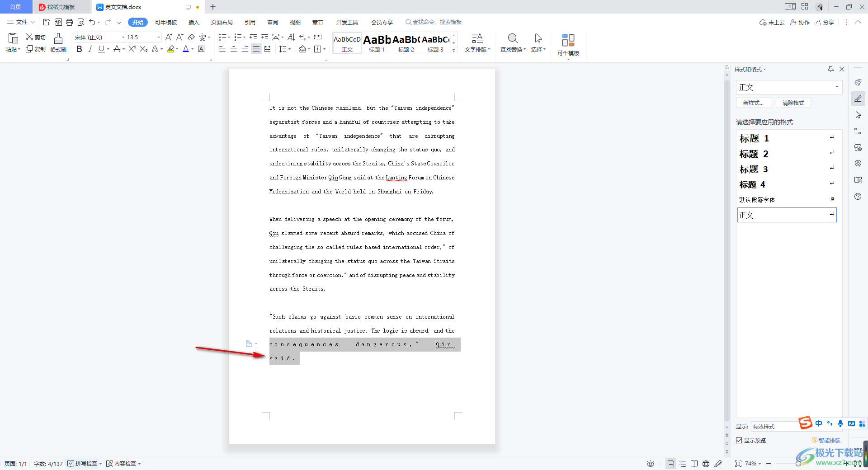The width and height of the screenshot is (868, 470).
Task: Expand the bullet list options
Action: (229, 37)
